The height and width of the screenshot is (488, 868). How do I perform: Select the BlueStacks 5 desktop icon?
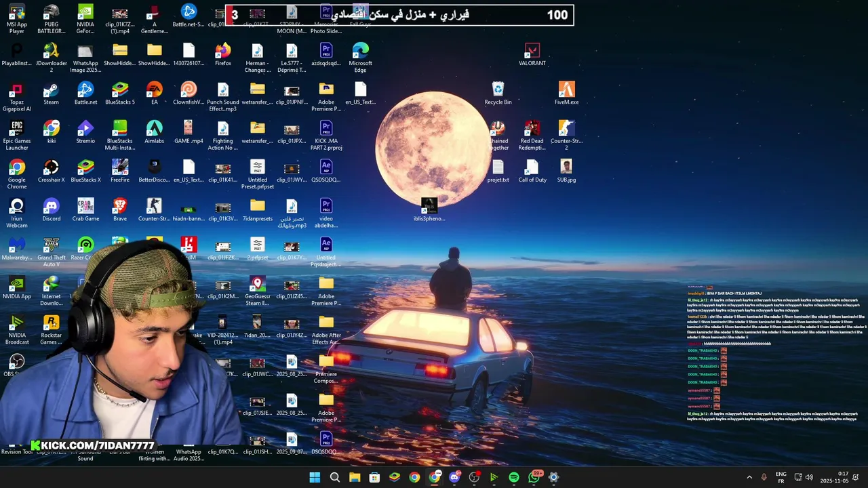point(120,94)
